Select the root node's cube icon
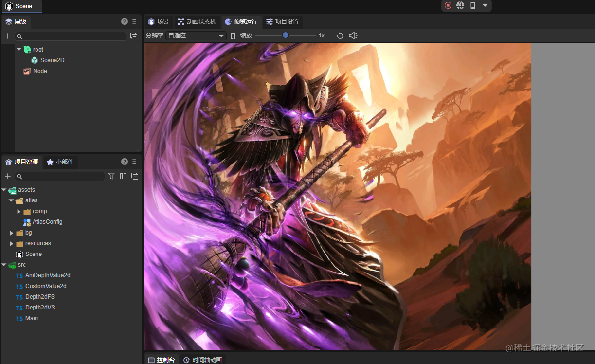This screenshot has height=364, width=595. click(27, 49)
